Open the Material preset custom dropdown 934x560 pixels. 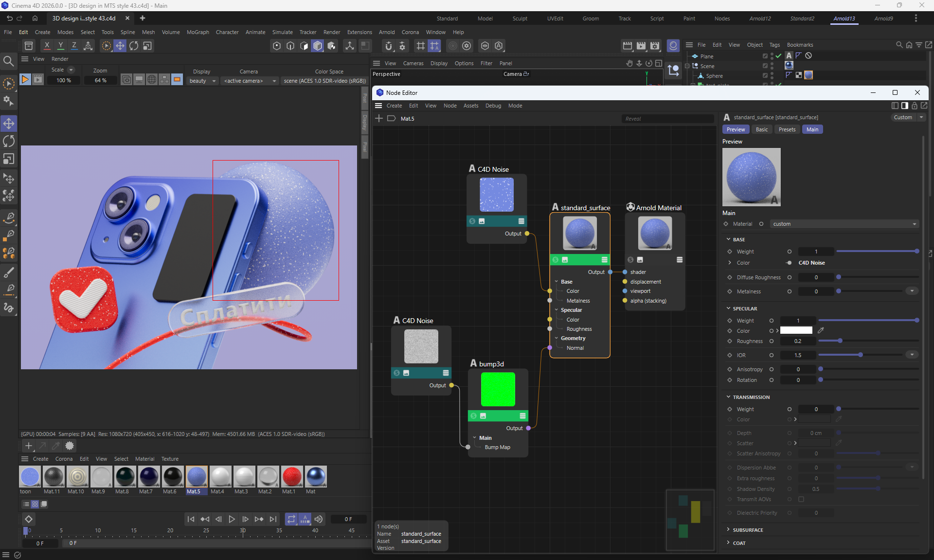844,224
